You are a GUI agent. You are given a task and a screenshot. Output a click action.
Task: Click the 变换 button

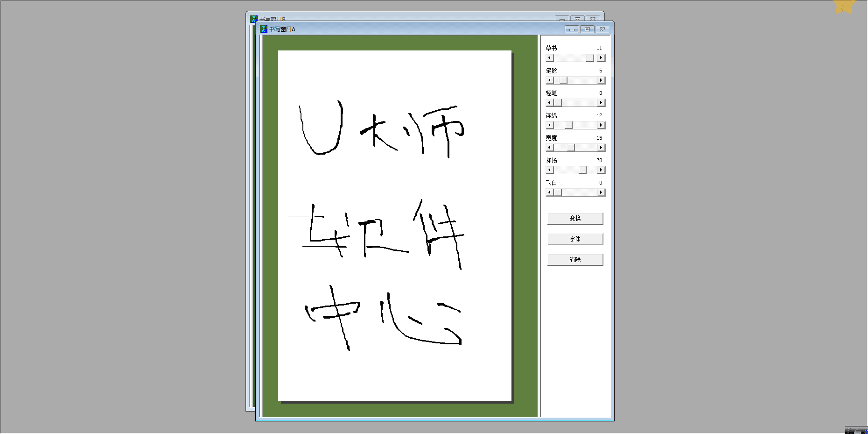point(575,219)
